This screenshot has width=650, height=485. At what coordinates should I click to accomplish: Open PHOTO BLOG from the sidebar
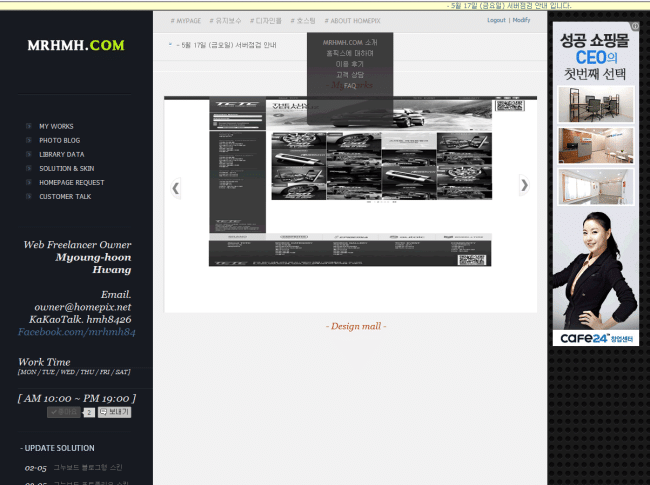(x=59, y=141)
